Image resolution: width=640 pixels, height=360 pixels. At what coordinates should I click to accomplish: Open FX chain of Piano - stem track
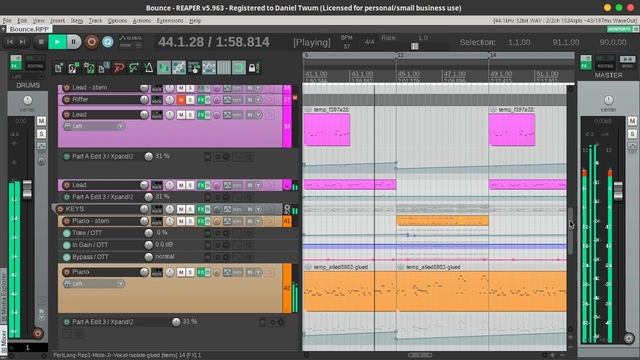pyautogui.click(x=201, y=221)
